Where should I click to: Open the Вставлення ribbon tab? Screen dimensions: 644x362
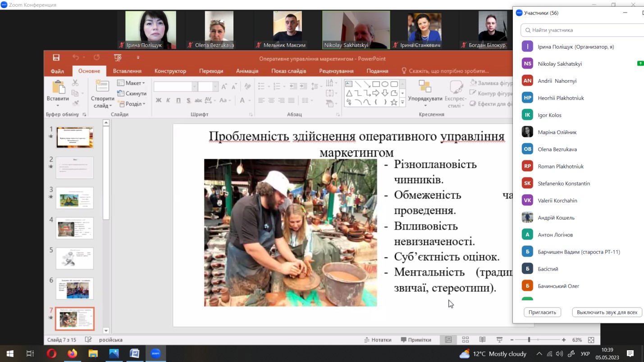point(127,71)
